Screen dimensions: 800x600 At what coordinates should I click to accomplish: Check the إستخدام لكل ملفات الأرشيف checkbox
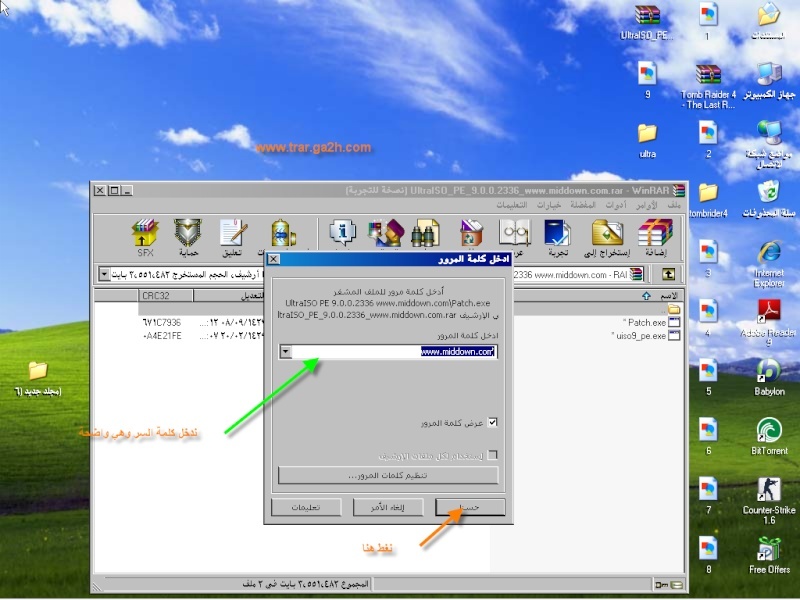[492, 455]
